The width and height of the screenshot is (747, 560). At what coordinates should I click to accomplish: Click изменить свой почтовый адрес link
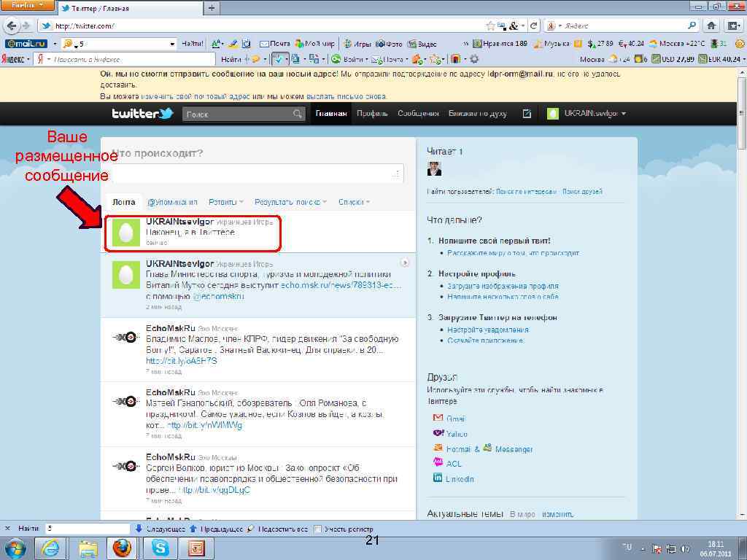196,96
